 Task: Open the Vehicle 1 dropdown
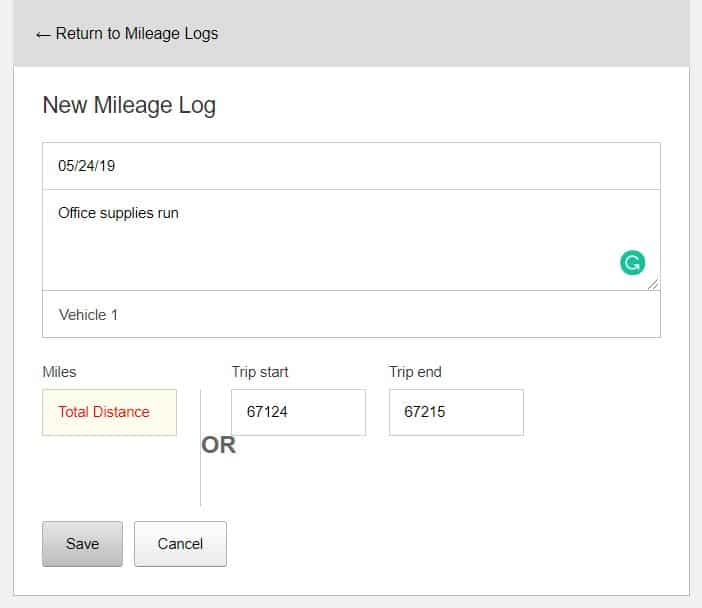(x=351, y=314)
